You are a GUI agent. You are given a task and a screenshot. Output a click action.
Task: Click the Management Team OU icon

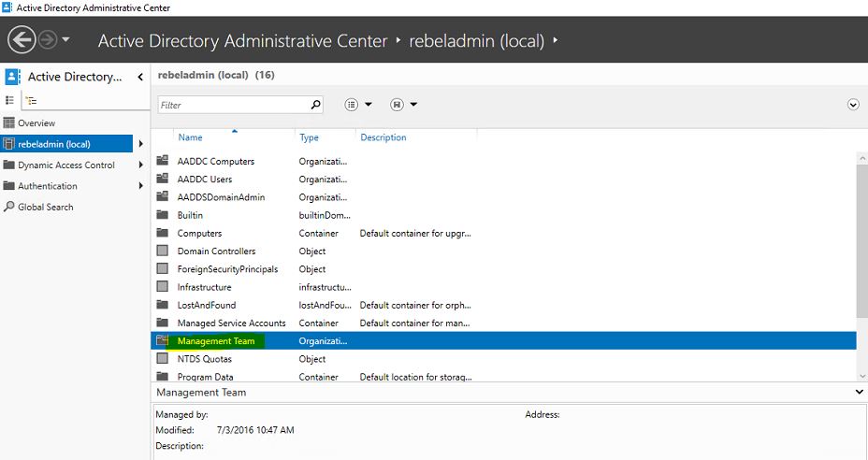pyautogui.click(x=162, y=340)
